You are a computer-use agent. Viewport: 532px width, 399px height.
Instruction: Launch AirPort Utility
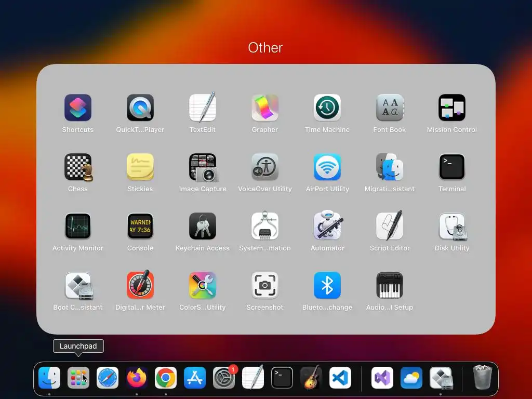click(x=327, y=167)
